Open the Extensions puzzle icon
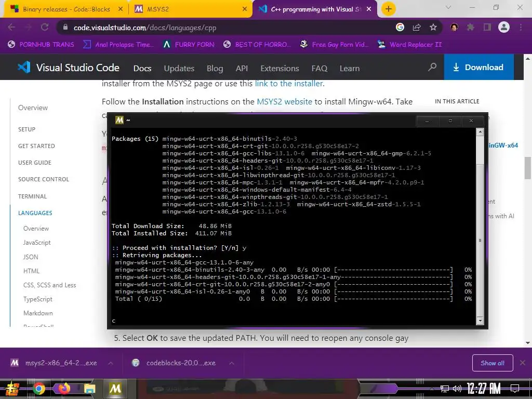 tap(471, 27)
